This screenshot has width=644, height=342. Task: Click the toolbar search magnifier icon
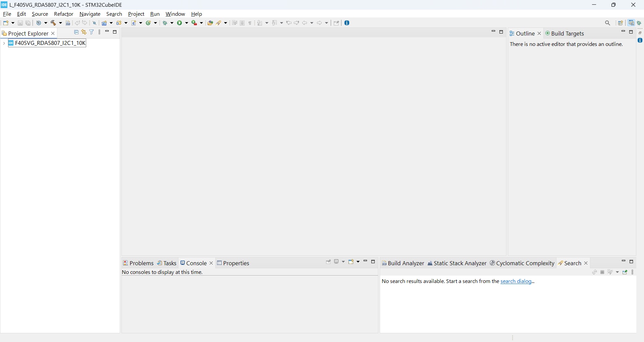click(608, 23)
